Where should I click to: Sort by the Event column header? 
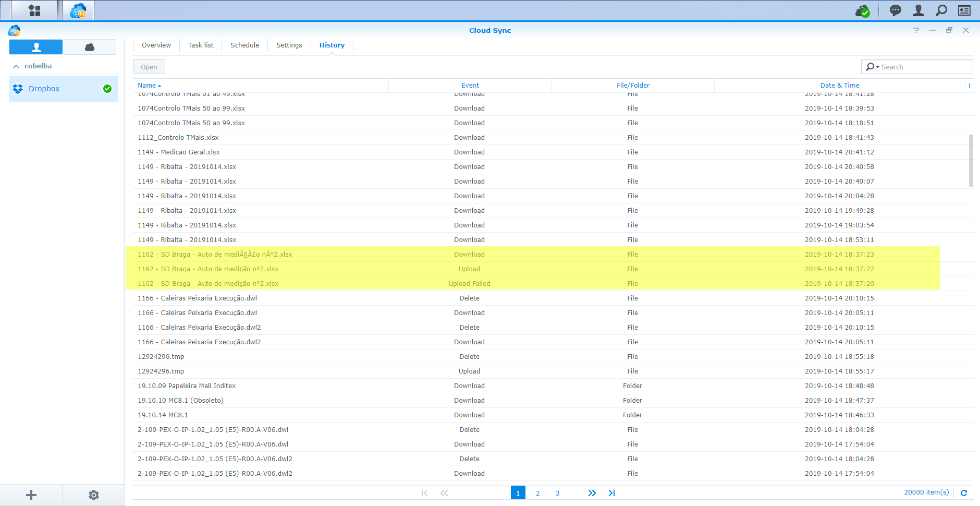tap(470, 86)
